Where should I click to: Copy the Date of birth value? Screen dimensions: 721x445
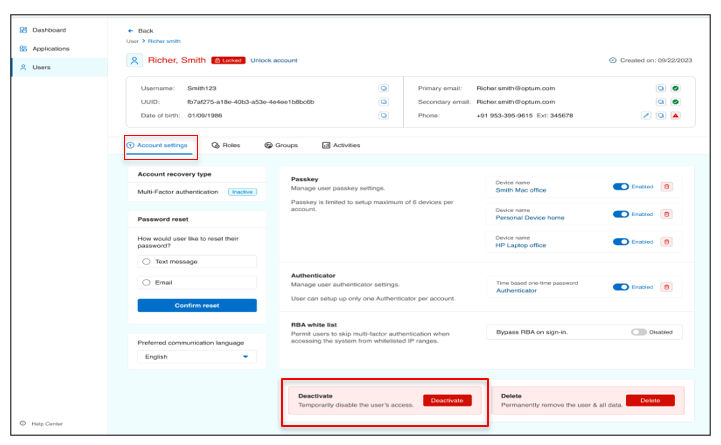click(383, 115)
